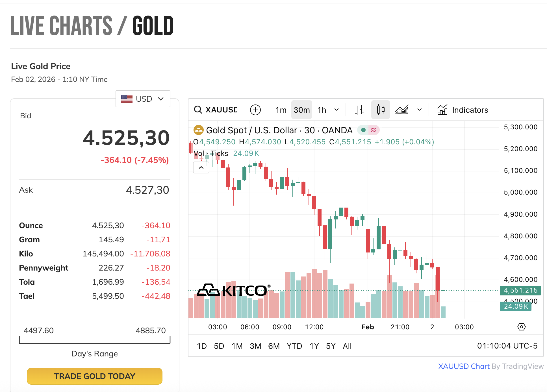
Task: Select the candlestick chart style
Action: pyautogui.click(x=380, y=110)
